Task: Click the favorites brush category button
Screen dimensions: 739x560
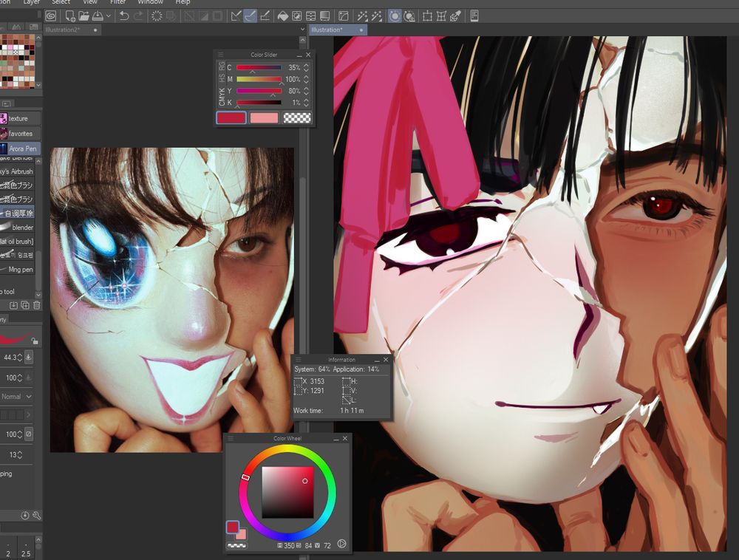Action: pos(18,133)
